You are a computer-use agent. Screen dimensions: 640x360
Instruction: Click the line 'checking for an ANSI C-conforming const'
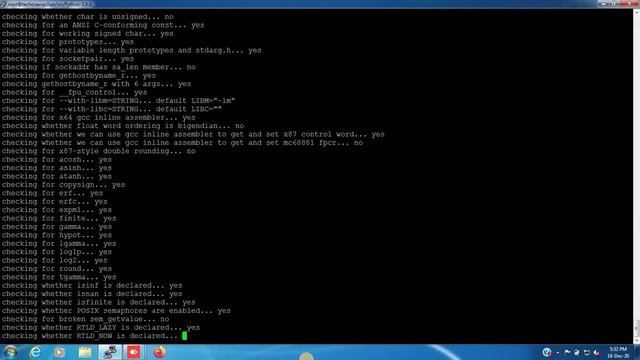tap(103, 25)
